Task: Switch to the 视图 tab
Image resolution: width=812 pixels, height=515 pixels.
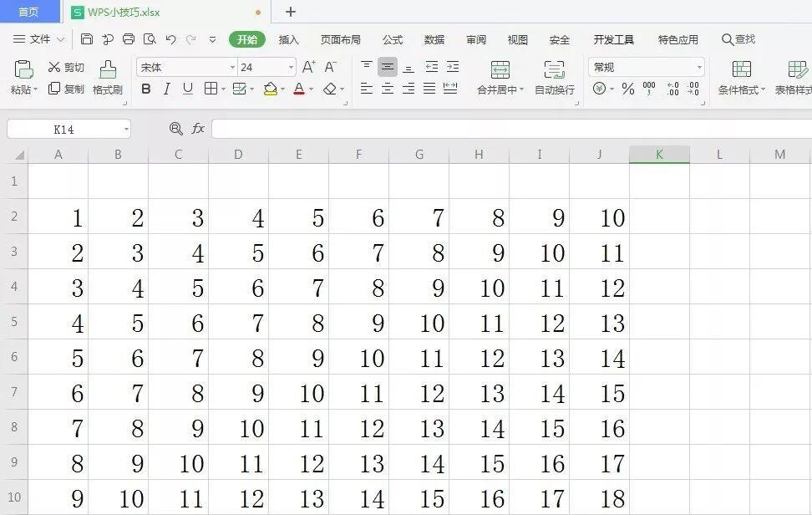Action: point(517,39)
